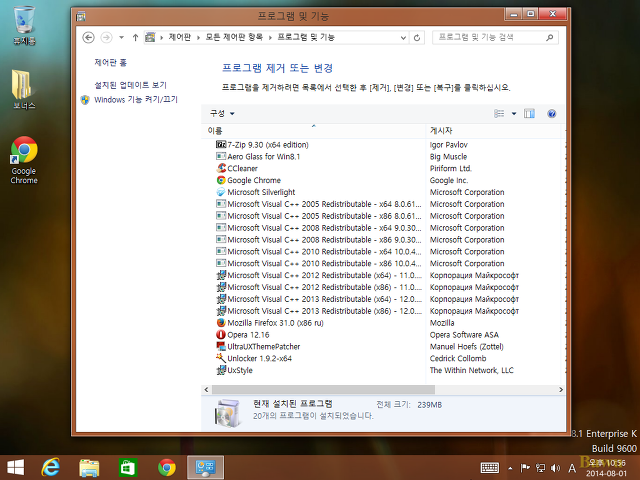Open Chrome from the taskbar
Viewport: 640px width, 480px height.
click(167, 467)
